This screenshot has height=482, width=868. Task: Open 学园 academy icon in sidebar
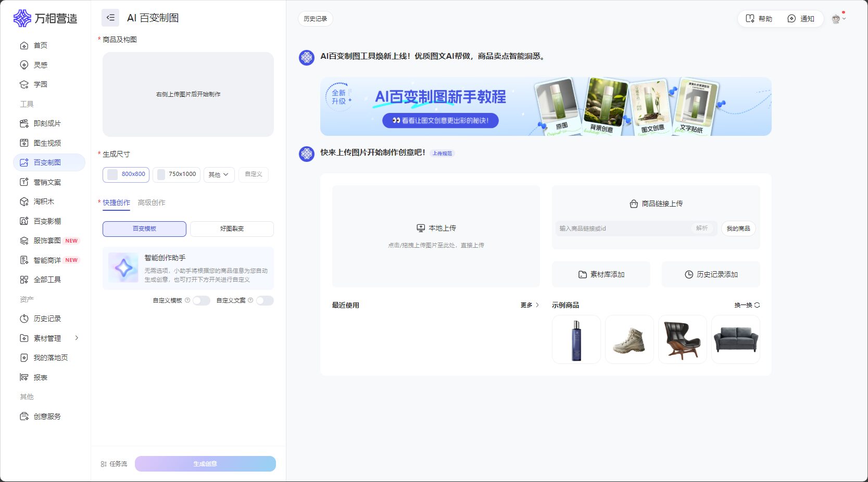tap(24, 84)
